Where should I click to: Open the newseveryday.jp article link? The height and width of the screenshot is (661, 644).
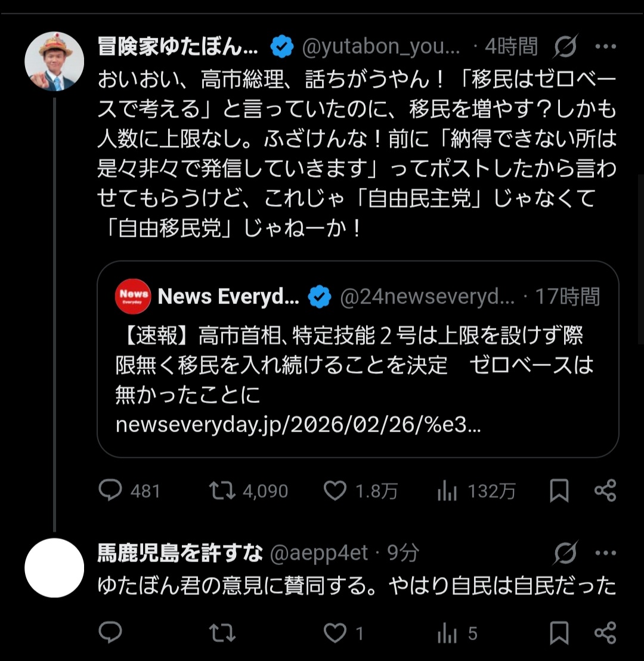coord(298,424)
